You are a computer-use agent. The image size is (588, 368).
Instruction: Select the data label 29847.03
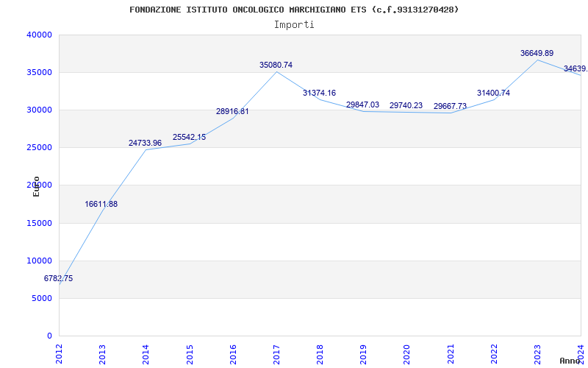click(362, 105)
